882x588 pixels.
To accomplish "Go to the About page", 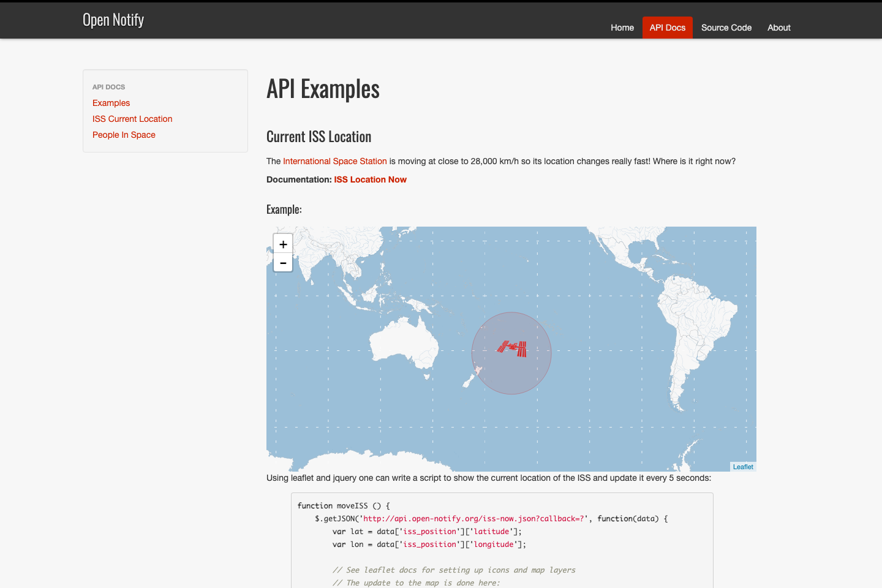I will pyautogui.click(x=778, y=28).
